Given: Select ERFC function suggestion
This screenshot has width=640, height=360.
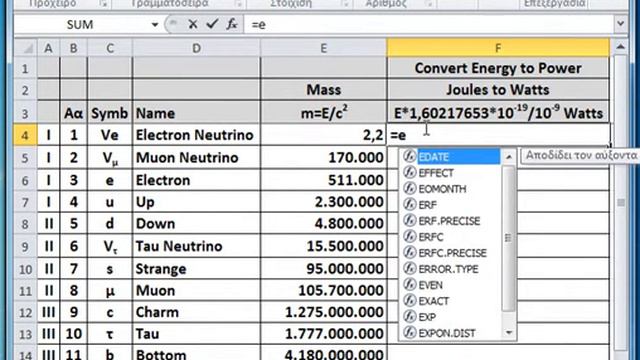Looking at the screenshot, I should tap(450, 237).
